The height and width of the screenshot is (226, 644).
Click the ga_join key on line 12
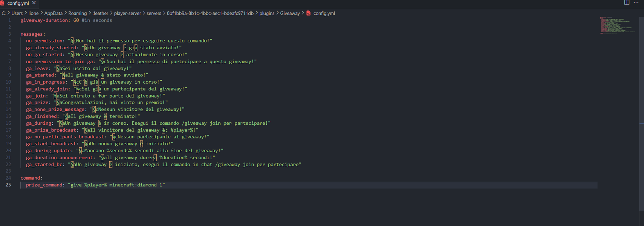click(36, 96)
